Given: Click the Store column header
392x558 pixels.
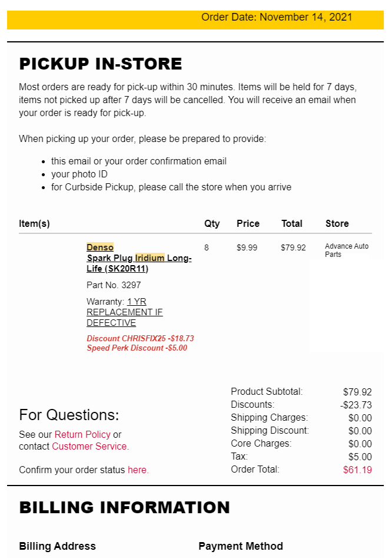Looking at the screenshot, I should point(337,223).
